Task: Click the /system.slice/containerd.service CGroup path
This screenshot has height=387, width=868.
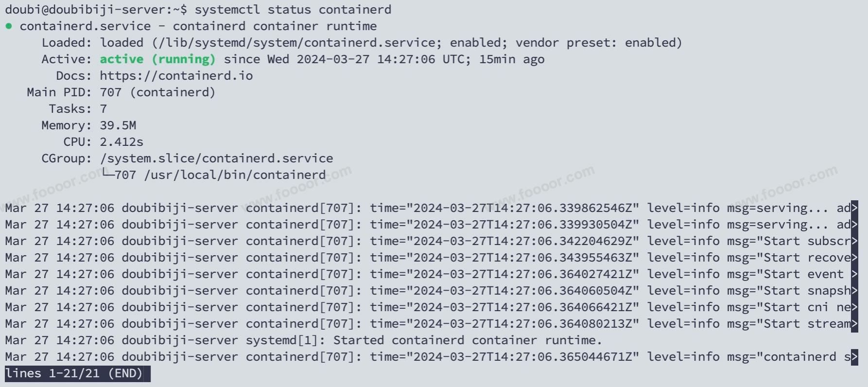Action: [x=216, y=158]
